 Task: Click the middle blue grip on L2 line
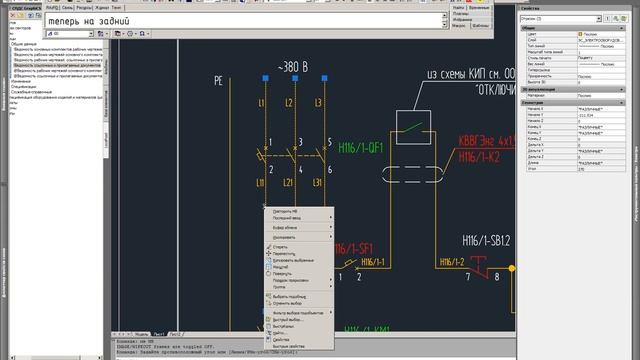(295, 78)
